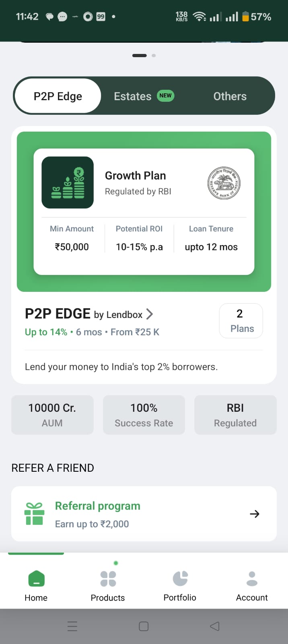Open the Portfolio pie chart icon
The height and width of the screenshot is (644, 288).
tap(180, 579)
